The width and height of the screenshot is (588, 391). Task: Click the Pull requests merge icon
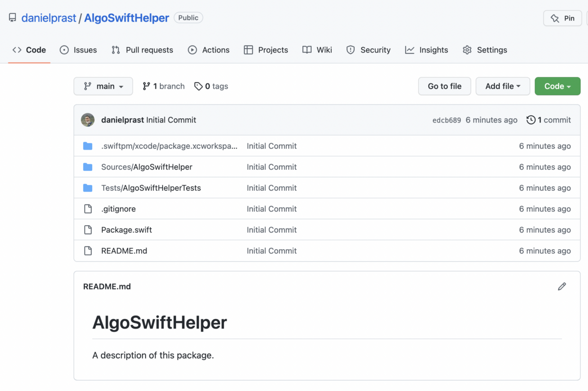pyautogui.click(x=116, y=50)
